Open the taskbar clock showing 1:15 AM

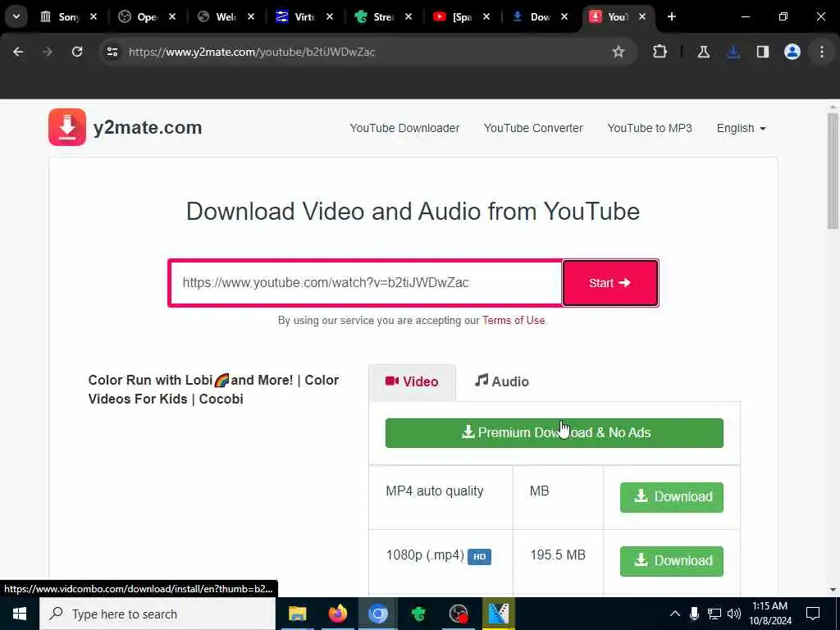769,614
